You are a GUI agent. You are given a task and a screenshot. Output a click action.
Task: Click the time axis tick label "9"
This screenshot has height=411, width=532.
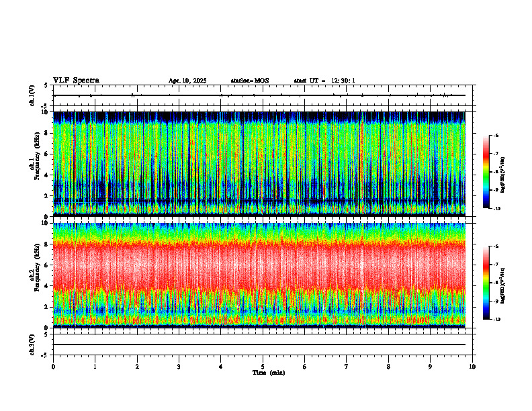point(430,367)
